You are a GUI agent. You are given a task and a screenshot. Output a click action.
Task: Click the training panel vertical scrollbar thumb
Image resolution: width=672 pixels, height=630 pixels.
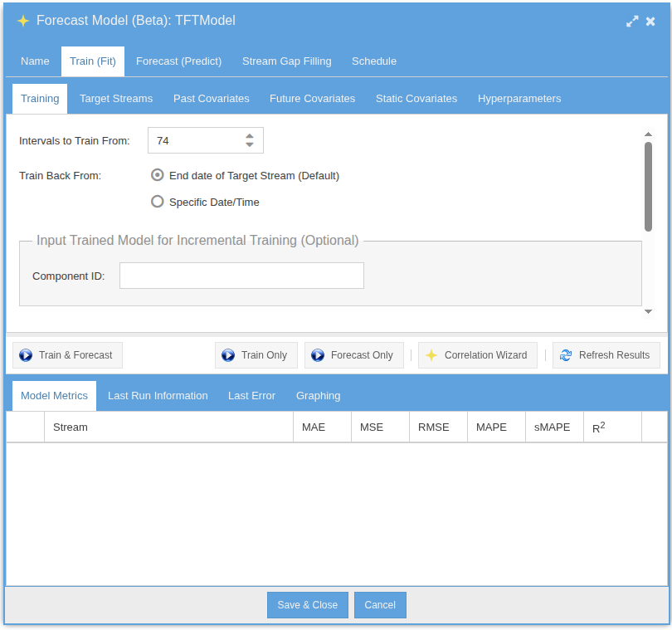click(648, 187)
